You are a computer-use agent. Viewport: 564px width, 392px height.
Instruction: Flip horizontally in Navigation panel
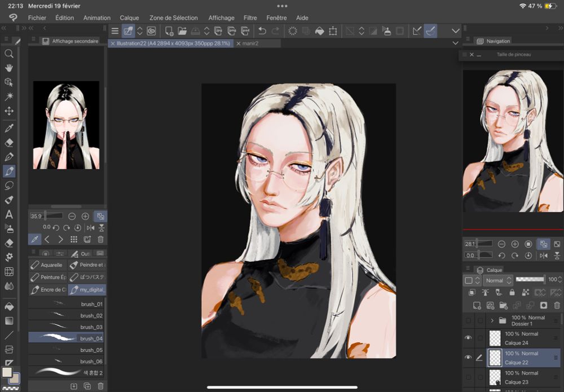coord(544,256)
